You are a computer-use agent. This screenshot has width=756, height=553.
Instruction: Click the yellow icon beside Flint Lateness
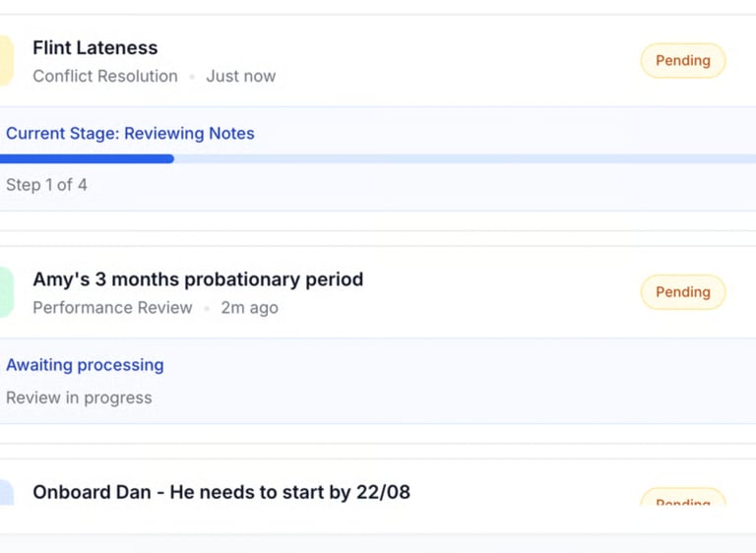(x=6, y=61)
